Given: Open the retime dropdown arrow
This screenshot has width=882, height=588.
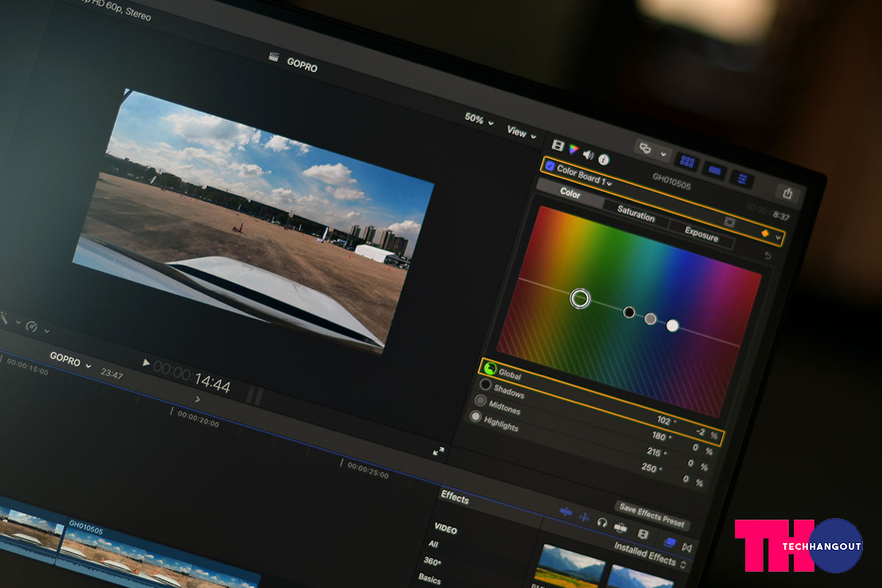Looking at the screenshot, I should pyautogui.click(x=46, y=331).
